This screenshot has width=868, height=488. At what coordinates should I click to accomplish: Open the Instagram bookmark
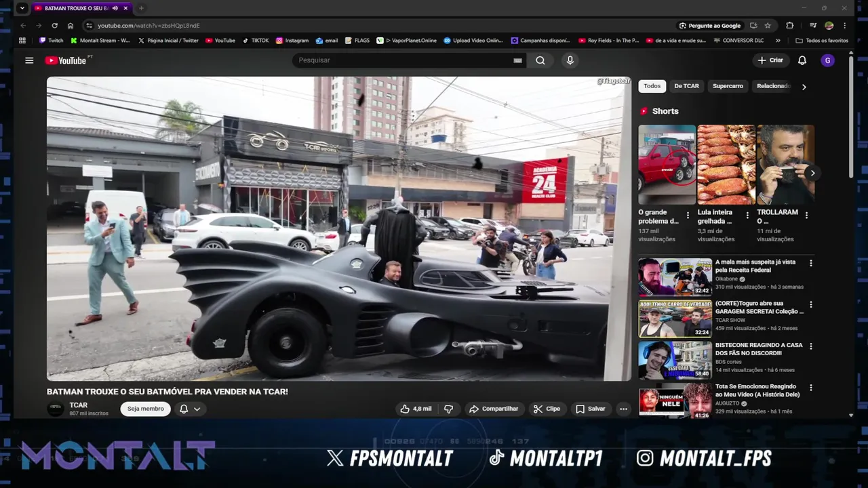pyautogui.click(x=292, y=41)
